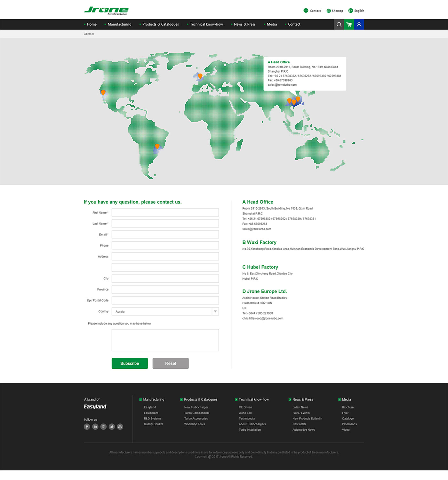448x480 pixels.
Task: Switch language via English selector
Action: click(356, 11)
